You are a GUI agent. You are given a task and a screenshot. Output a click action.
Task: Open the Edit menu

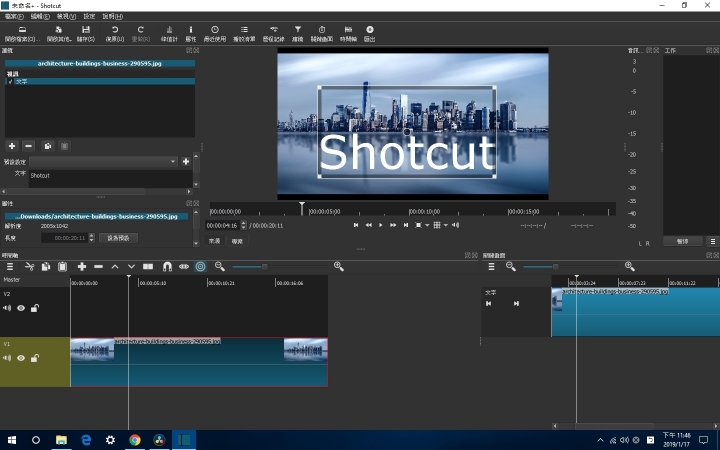pos(40,17)
